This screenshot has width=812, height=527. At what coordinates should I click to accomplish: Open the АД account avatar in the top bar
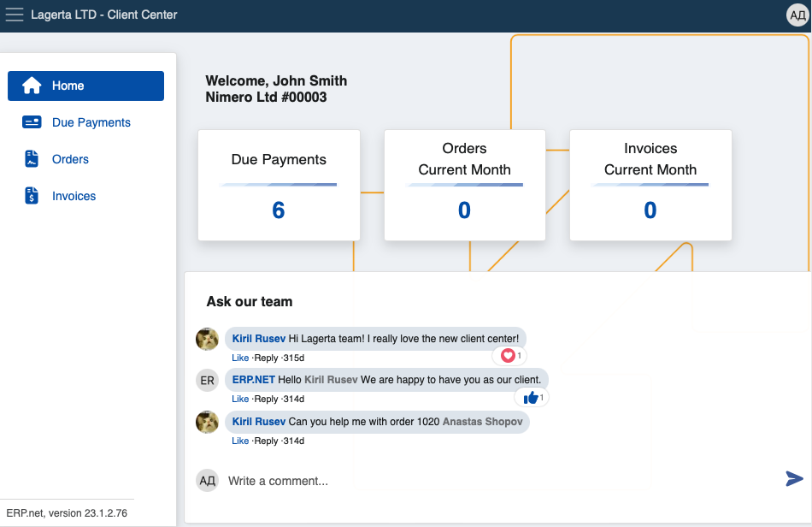click(x=797, y=15)
